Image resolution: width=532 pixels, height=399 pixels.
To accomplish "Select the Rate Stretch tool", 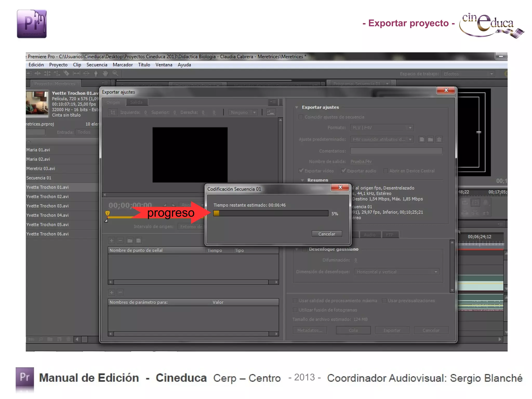I will [x=57, y=74].
